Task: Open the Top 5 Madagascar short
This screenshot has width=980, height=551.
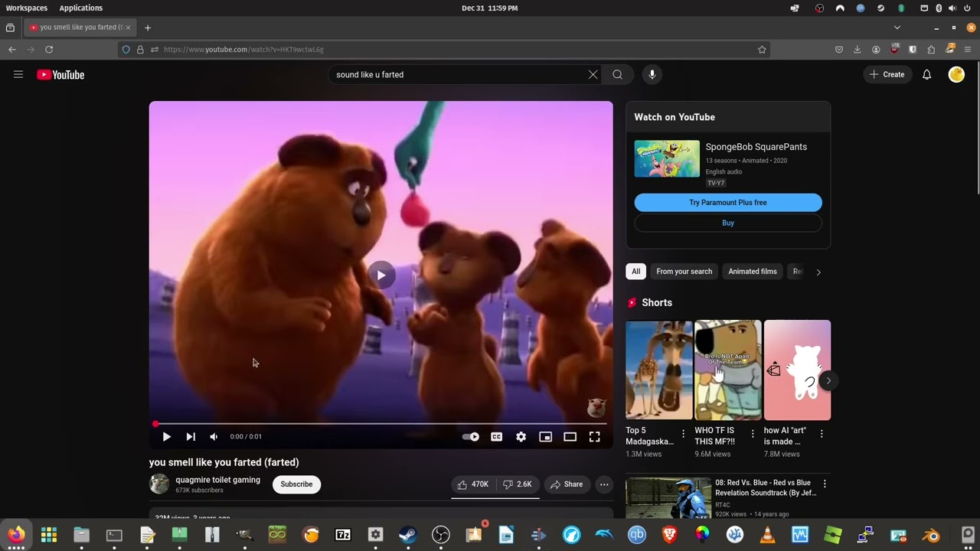Action: (659, 370)
